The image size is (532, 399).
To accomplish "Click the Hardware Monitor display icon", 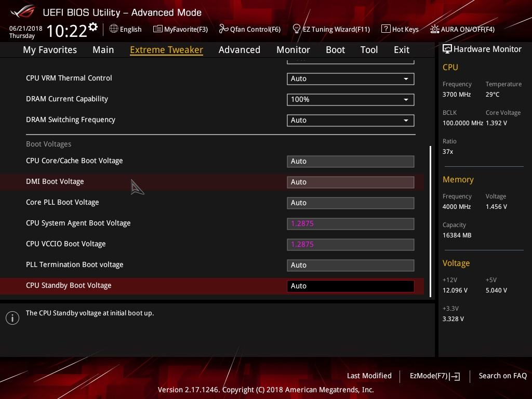I will click(447, 49).
